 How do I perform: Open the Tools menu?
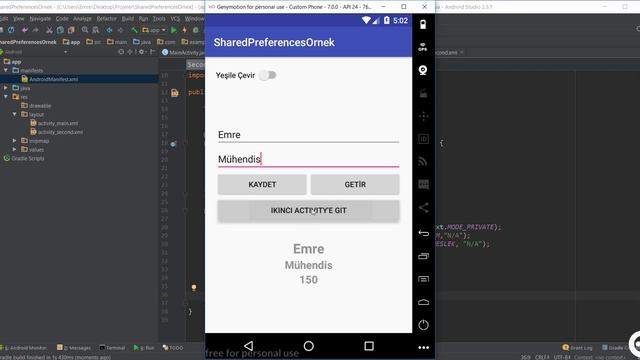tap(159, 19)
